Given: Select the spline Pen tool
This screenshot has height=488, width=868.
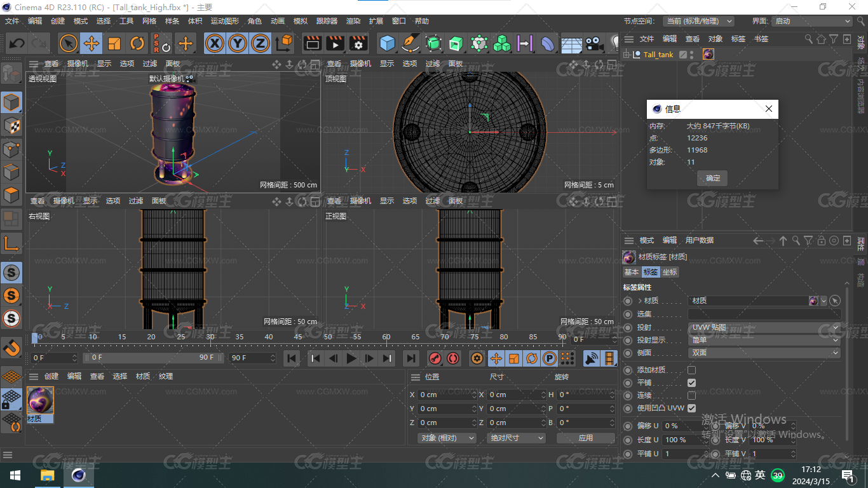Looking at the screenshot, I should [410, 43].
